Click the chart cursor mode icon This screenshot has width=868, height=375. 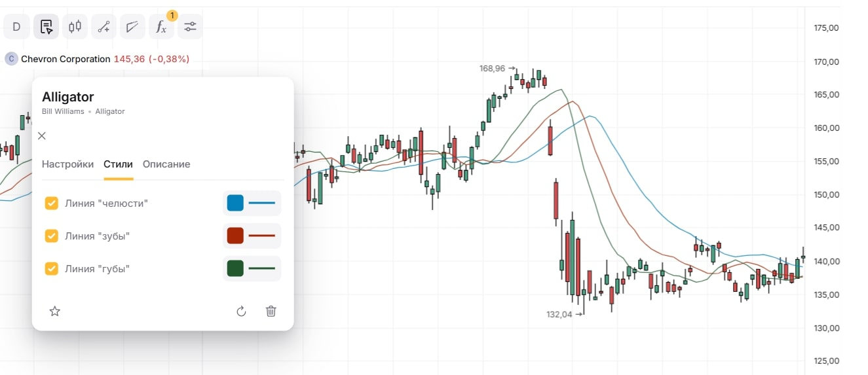(46, 27)
